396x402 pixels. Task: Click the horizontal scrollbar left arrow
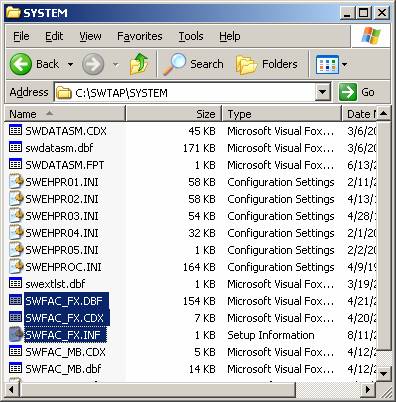coord(12,389)
